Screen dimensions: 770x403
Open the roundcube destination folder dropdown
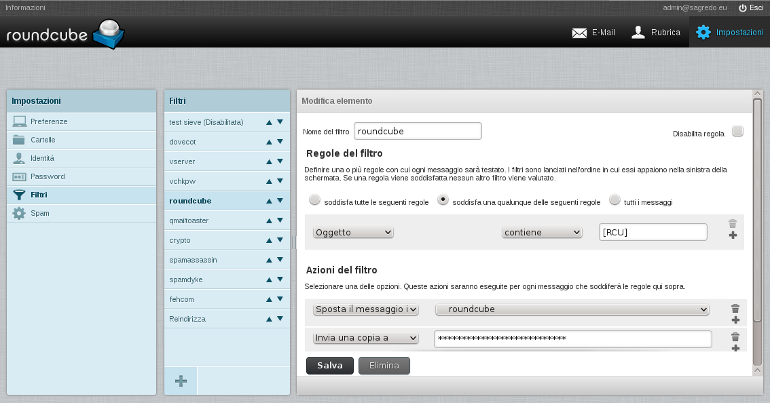572,309
